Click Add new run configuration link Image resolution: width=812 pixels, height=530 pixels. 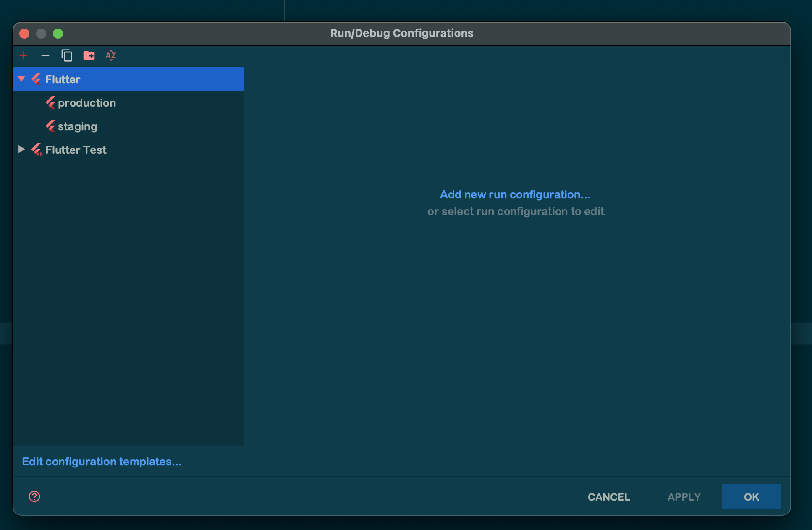515,194
